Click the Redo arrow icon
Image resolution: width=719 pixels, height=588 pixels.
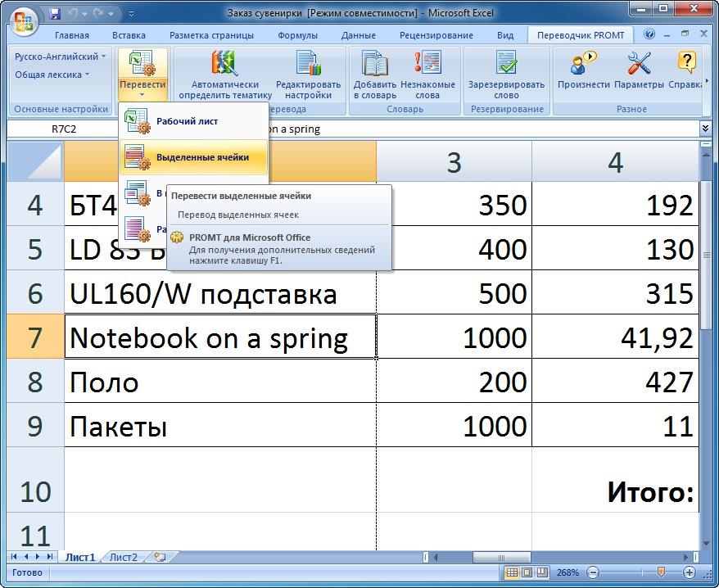click(97, 14)
